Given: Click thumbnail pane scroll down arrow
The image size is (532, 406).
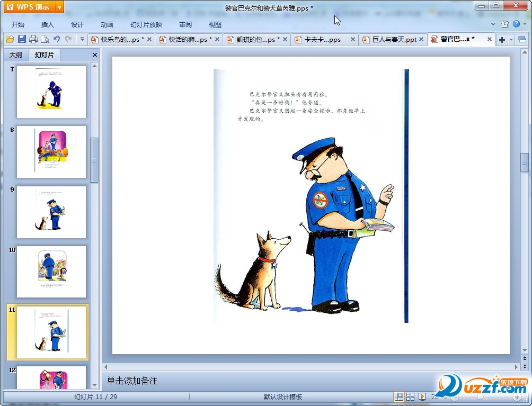Looking at the screenshot, I should click(x=95, y=385).
